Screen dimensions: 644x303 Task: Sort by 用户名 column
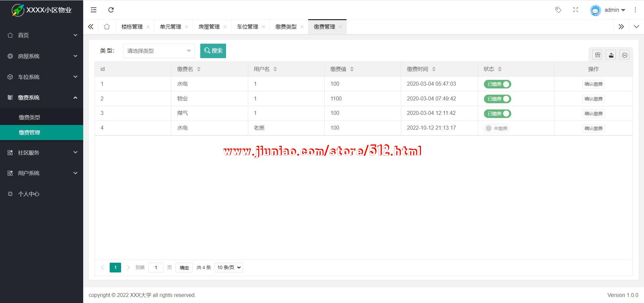click(x=275, y=69)
